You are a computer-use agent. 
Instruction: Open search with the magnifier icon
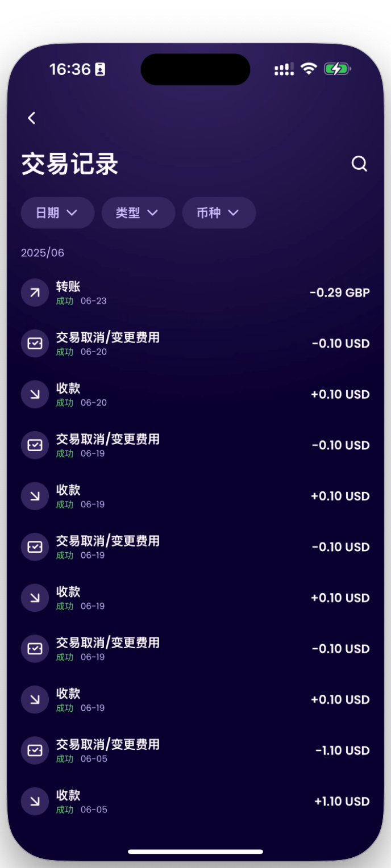pos(359,164)
